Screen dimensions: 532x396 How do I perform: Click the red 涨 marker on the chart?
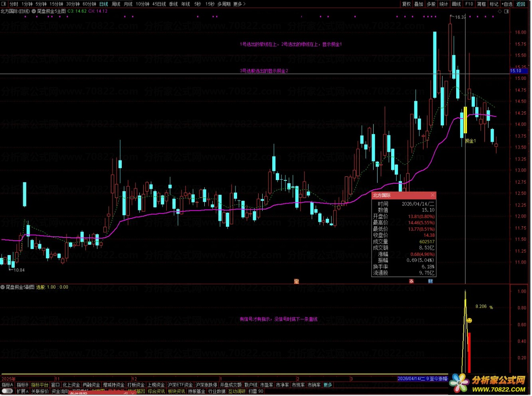tap(411, 281)
